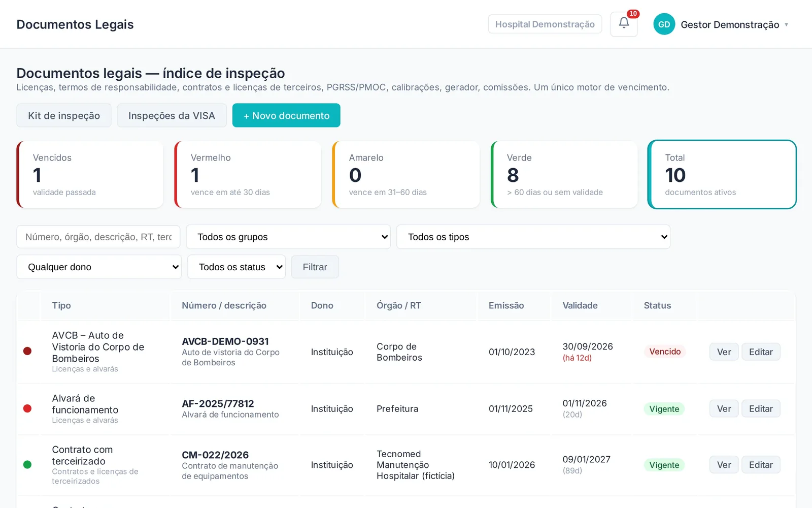The width and height of the screenshot is (812, 508).
Task: Click the green dot on Contrato com terceirizado row
Action: [x=27, y=464]
